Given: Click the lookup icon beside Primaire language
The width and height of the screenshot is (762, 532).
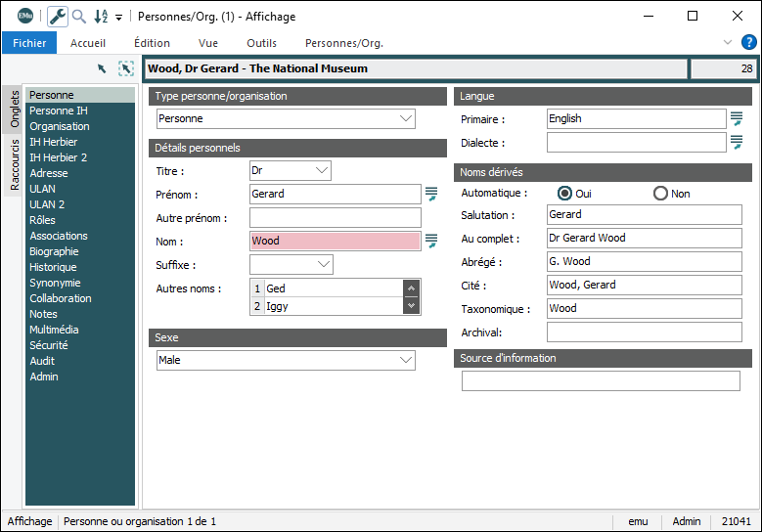Looking at the screenshot, I should [737, 118].
